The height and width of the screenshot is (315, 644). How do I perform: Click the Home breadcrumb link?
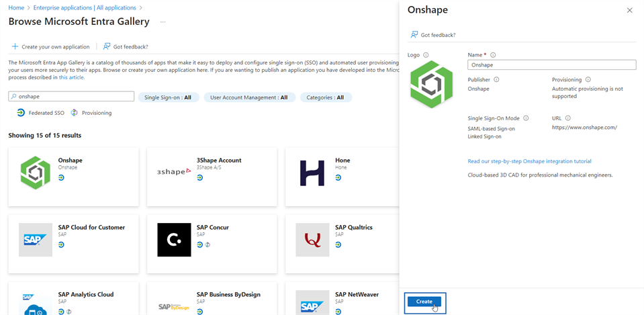[x=16, y=7]
